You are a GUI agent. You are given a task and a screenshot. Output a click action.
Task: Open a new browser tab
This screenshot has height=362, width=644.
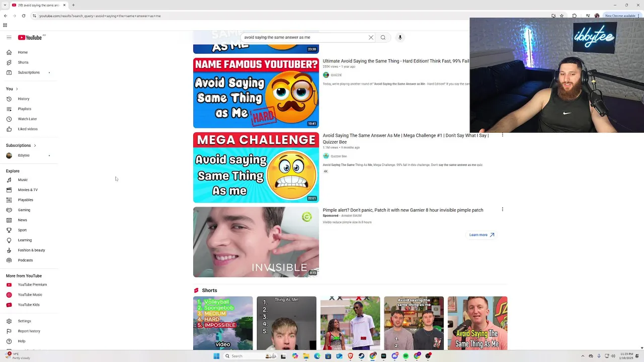[x=73, y=5]
